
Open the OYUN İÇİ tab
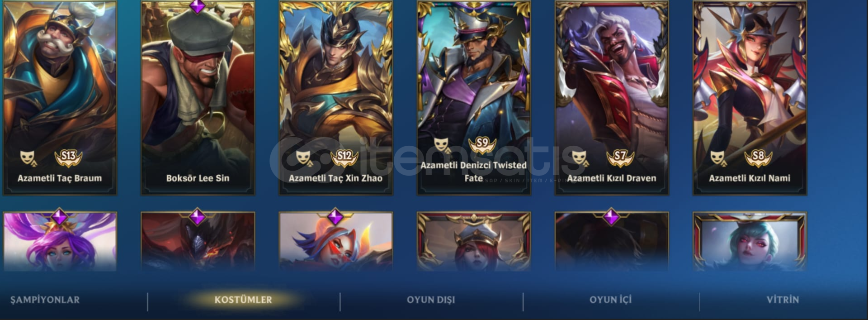click(610, 300)
